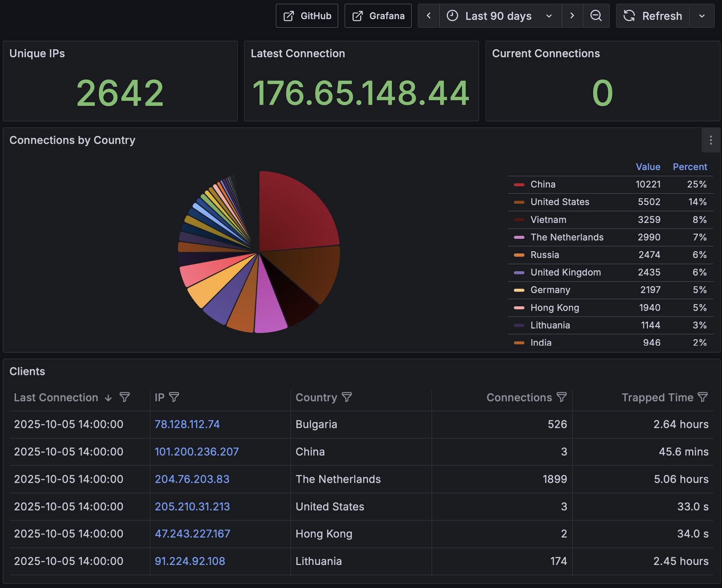The width and height of the screenshot is (722, 588).
Task: Click the zoom out time range icon
Action: tap(596, 16)
